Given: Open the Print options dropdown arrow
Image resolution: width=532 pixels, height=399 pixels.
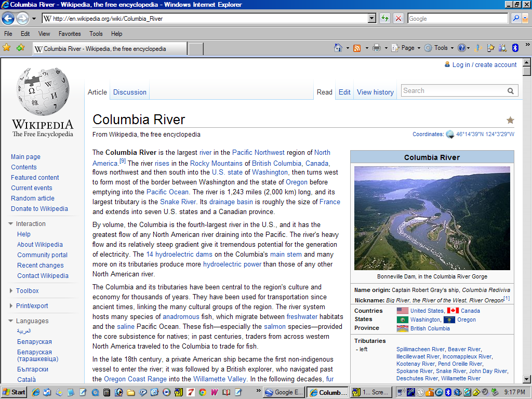Looking at the screenshot, I should coord(386,48).
